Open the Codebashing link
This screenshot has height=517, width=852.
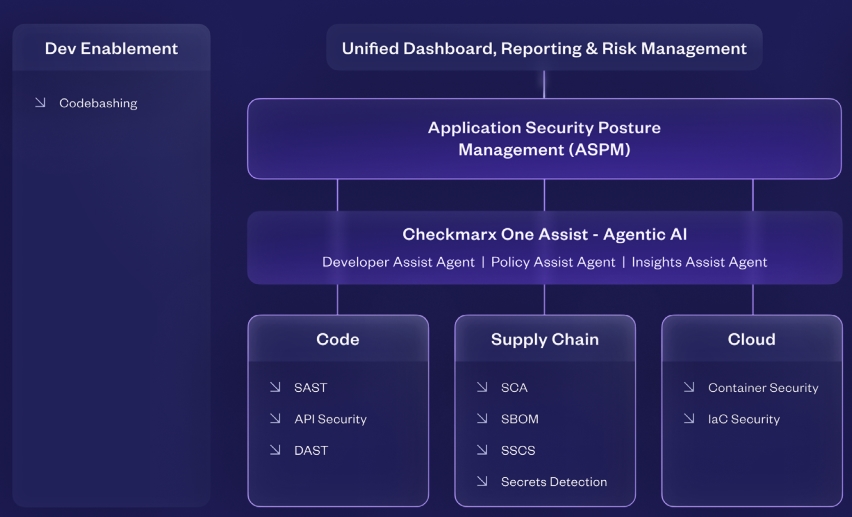98,103
